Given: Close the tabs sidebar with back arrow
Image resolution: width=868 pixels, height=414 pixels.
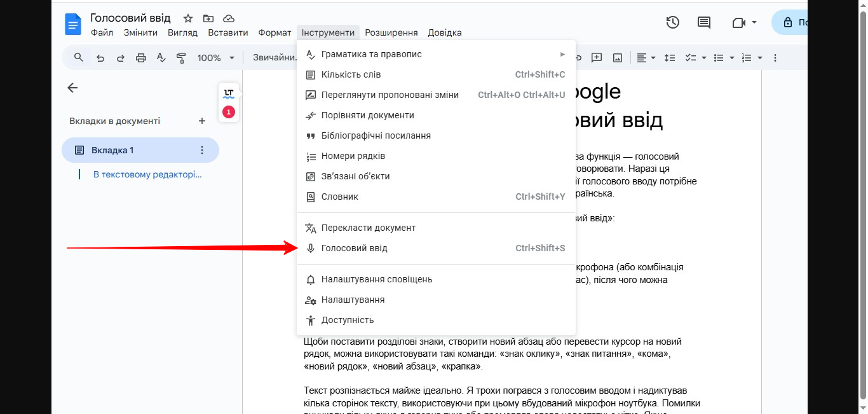Looking at the screenshot, I should tap(72, 88).
